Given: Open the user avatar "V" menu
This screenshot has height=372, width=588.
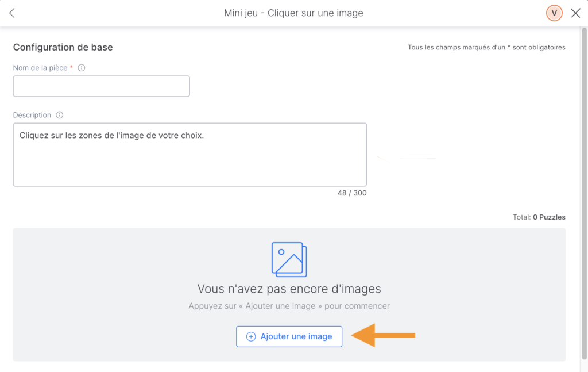Looking at the screenshot, I should click(554, 13).
